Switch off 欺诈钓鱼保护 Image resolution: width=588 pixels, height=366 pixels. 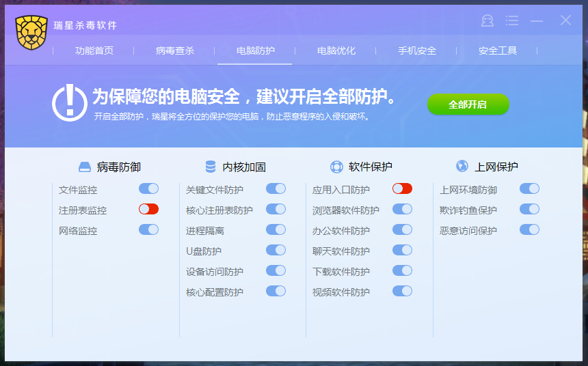click(x=529, y=209)
